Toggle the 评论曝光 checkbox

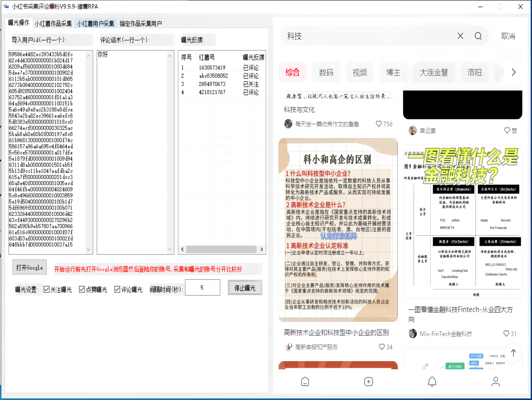pos(117,289)
